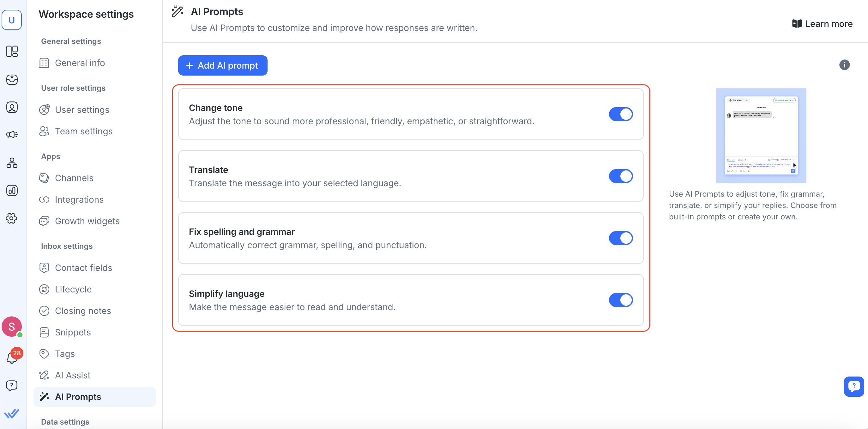Open the Learn more link

point(822,24)
